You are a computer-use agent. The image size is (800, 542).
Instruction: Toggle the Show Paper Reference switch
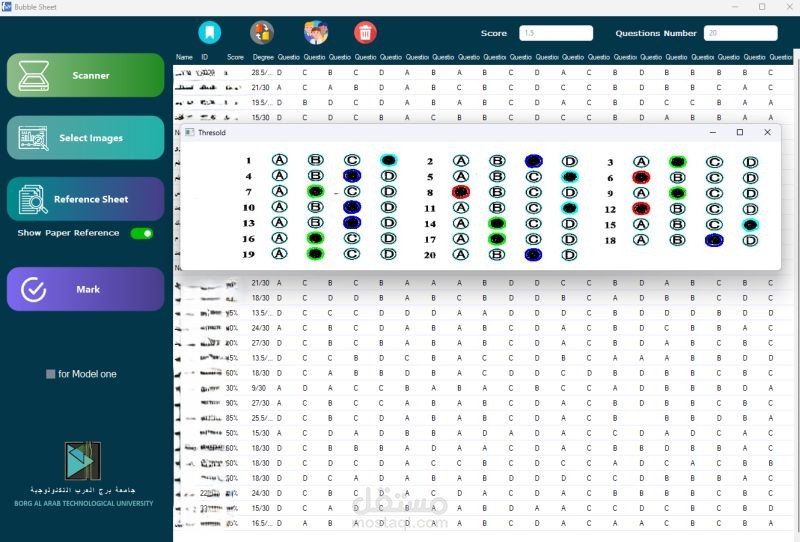point(142,233)
